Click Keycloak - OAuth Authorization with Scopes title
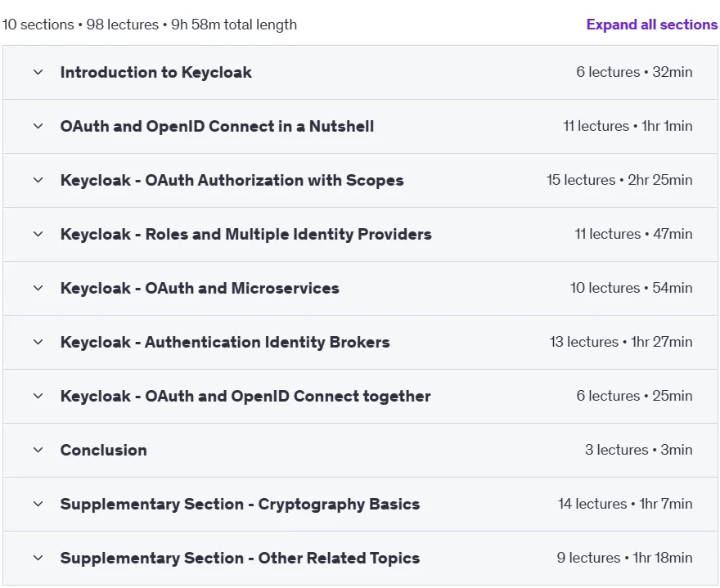 (x=232, y=181)
